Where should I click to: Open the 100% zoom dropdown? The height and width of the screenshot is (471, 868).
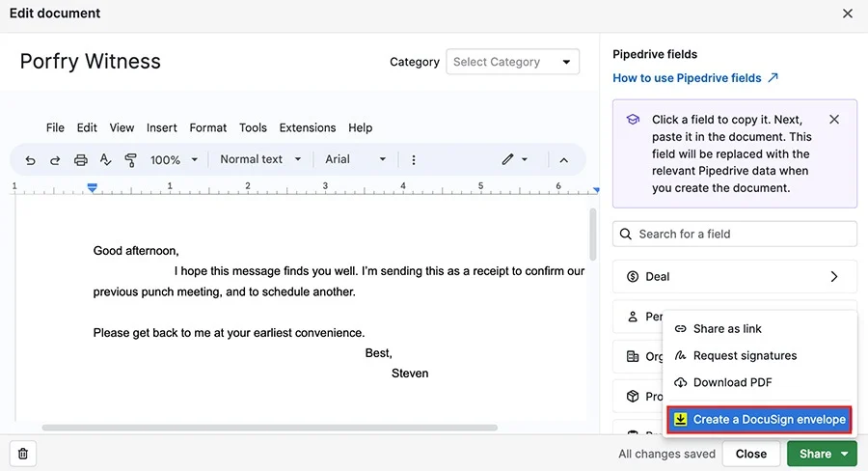point(174,160)
